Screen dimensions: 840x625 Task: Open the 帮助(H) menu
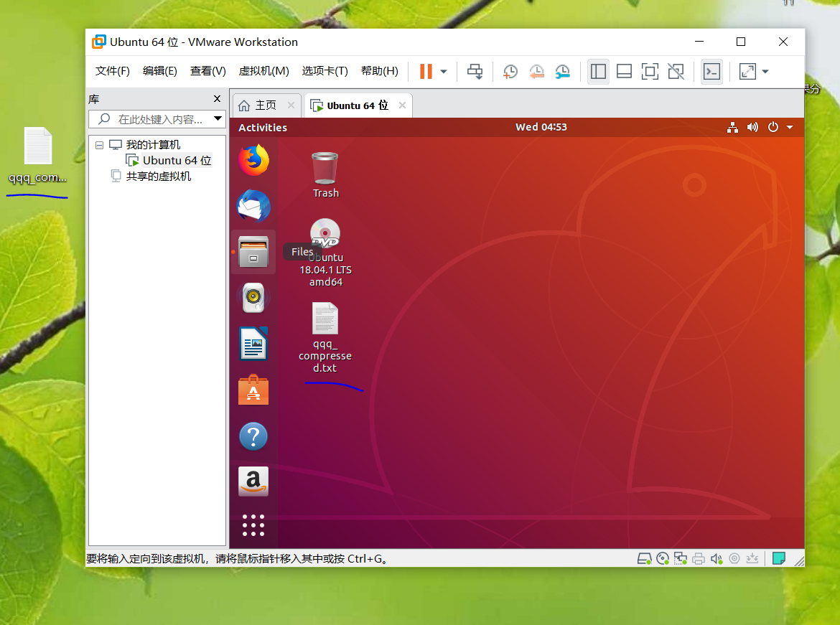[379, 71]
